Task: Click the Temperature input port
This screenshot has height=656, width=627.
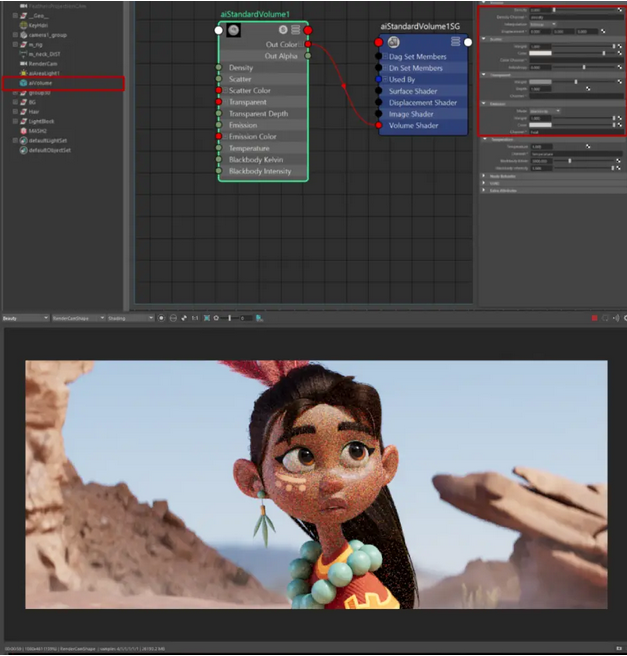Action: [x=218, y=148]
